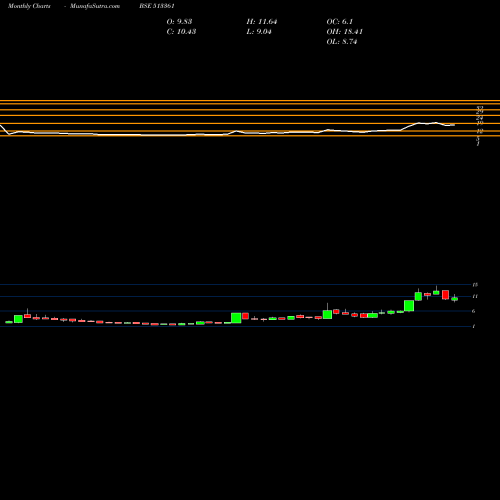Click the 'OL: 8.74' reading
Screen dimensions: 500x500
[x=342, y=42]
